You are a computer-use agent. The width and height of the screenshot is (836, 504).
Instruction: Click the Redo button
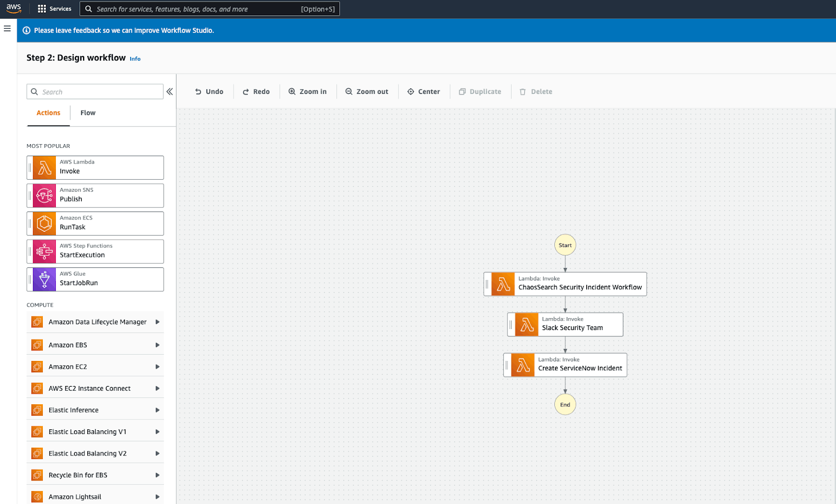point(256,91)
